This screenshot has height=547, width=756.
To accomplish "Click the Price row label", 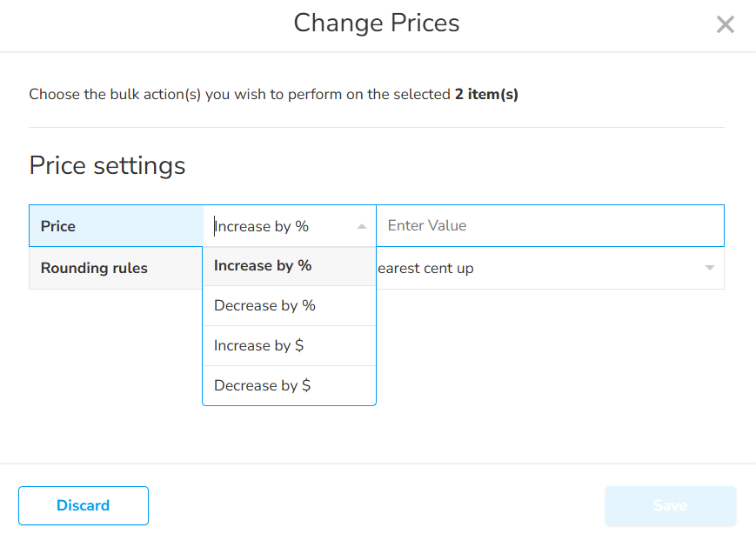I will (58, 226).
